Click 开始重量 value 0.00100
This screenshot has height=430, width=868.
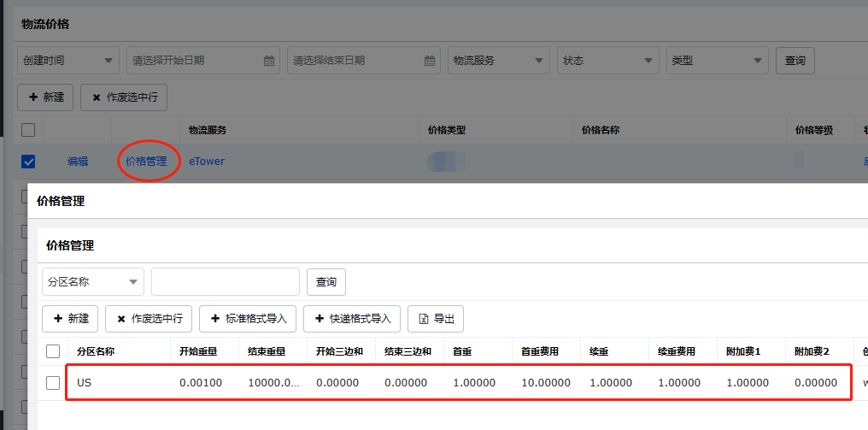point(201,382)
